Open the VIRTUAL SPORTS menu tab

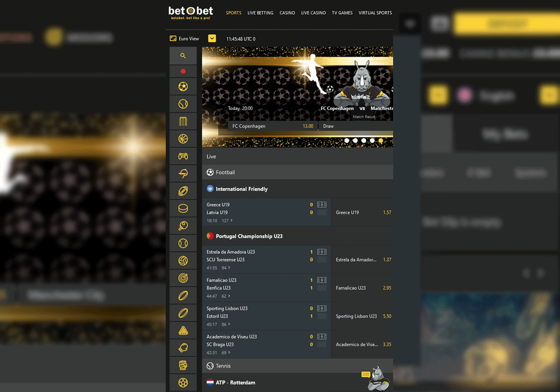(375, 13)
